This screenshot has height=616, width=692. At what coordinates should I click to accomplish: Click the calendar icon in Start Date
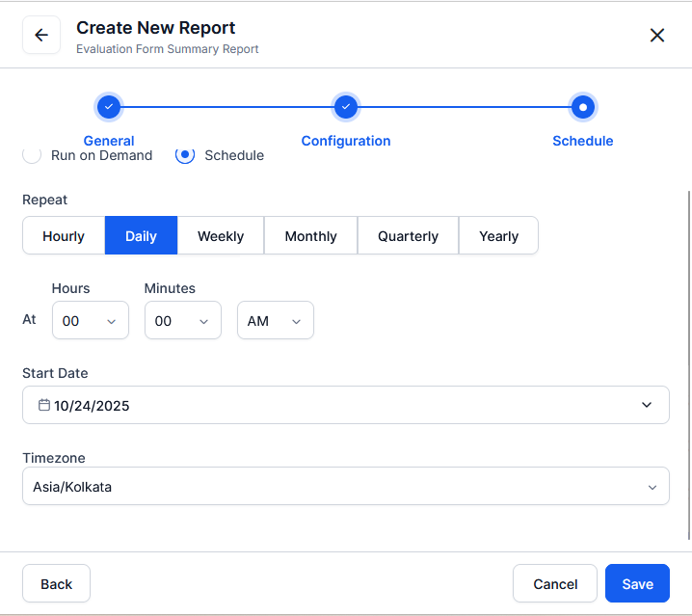pos(43,405)
